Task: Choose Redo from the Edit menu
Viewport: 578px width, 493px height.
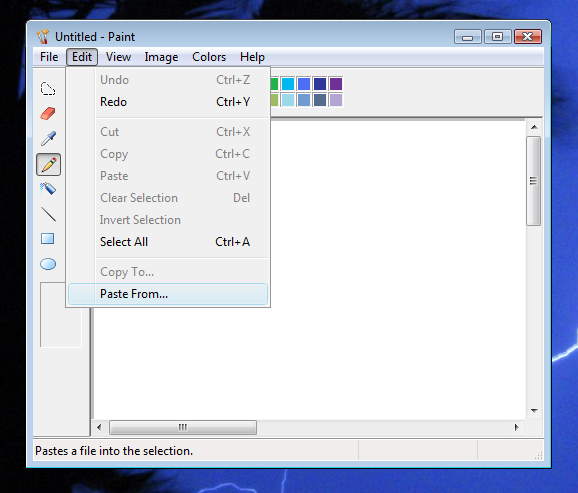Action: point(168,102)
